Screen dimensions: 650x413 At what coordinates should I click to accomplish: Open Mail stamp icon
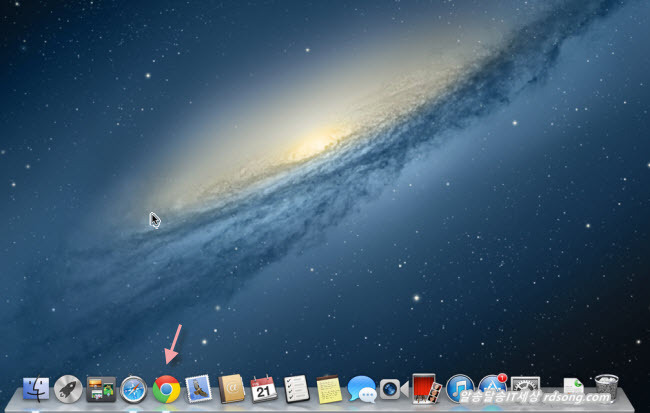tap(198, 390)
